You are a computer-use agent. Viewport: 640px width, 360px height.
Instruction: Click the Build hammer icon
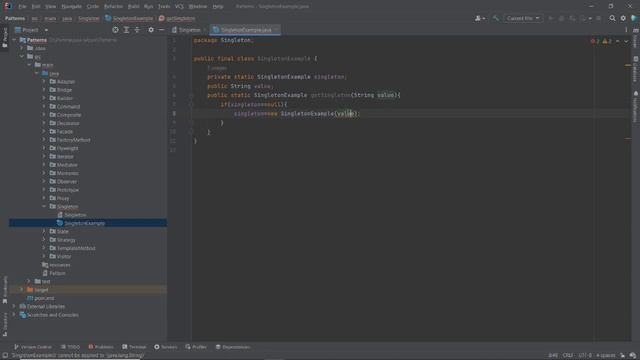click(x=496, y=18)
